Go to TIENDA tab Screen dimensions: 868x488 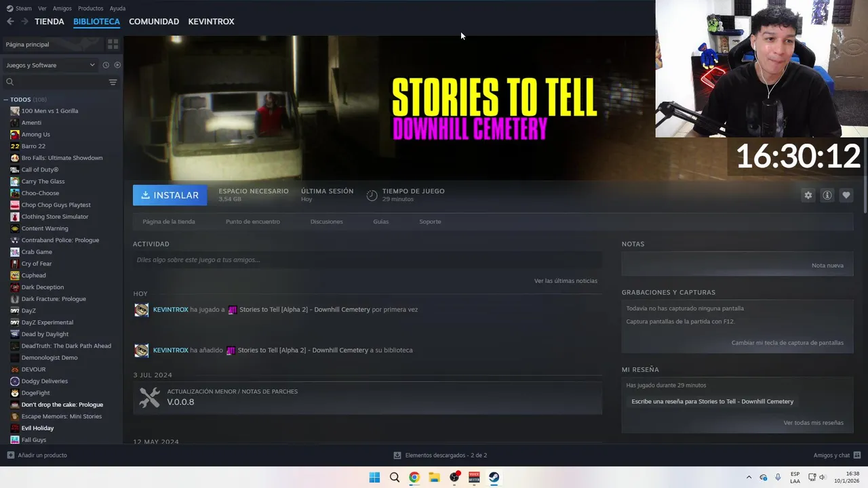pos(50,22)
